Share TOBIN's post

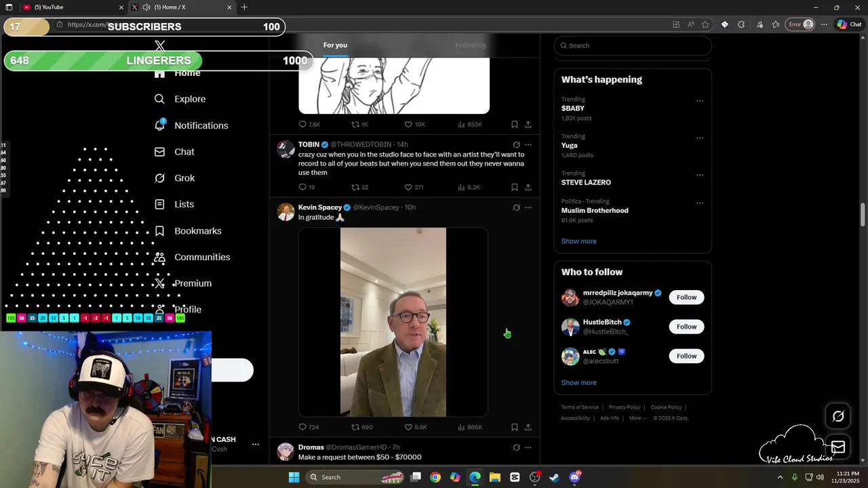point(528,187)
